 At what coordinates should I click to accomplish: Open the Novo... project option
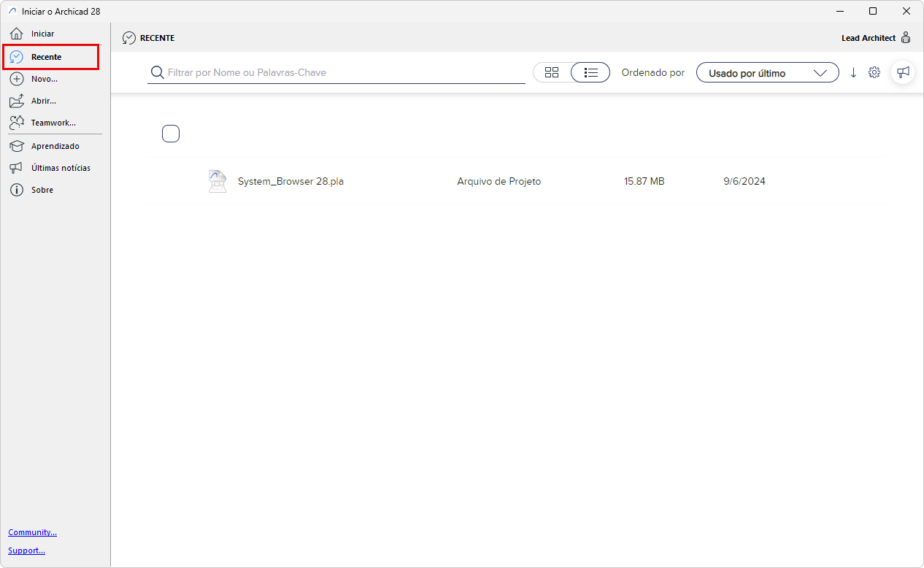tap(44, 79)
